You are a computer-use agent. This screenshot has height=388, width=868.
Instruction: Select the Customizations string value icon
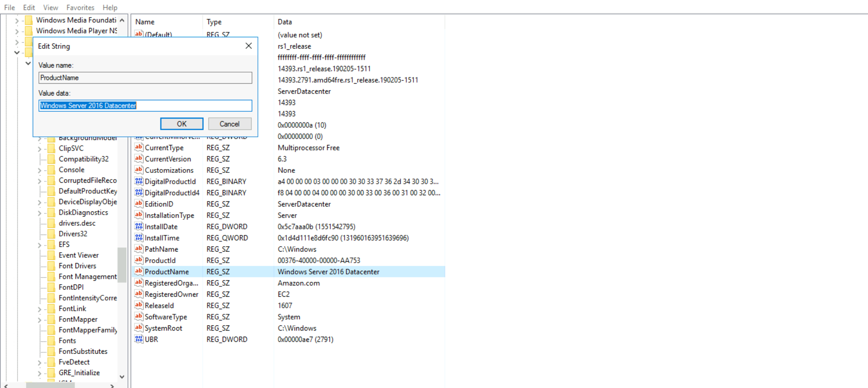pyautogui.click(x=139, y=170)
